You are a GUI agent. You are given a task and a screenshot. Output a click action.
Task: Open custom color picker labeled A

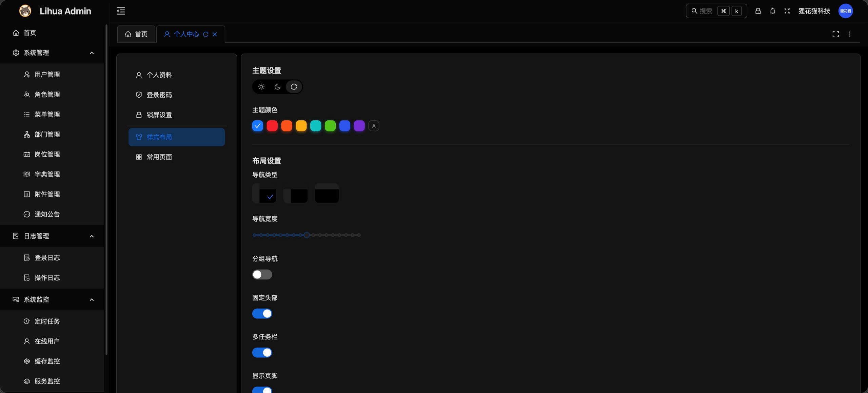pyautogui.click(x=374, y=126)
